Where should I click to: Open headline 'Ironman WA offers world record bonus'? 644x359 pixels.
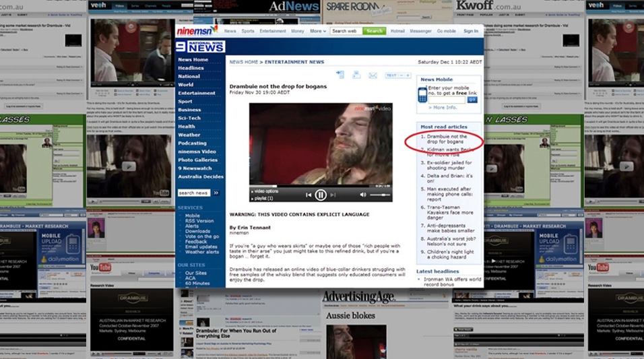pos(452,282)
